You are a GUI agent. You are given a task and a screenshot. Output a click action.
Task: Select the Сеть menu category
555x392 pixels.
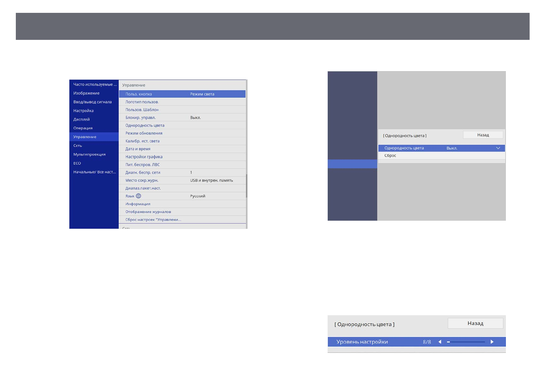point(78,146)
